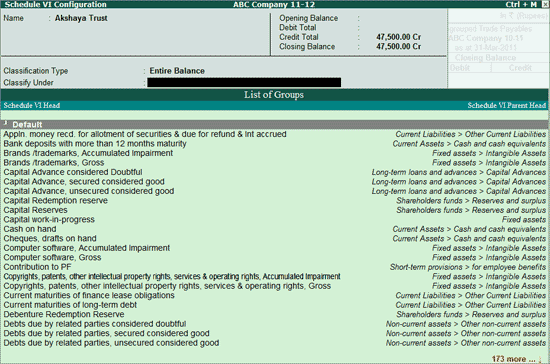The image size is (550, 364).
Task: Select Capital Advance, secured considered good
Action: [84, 182]
